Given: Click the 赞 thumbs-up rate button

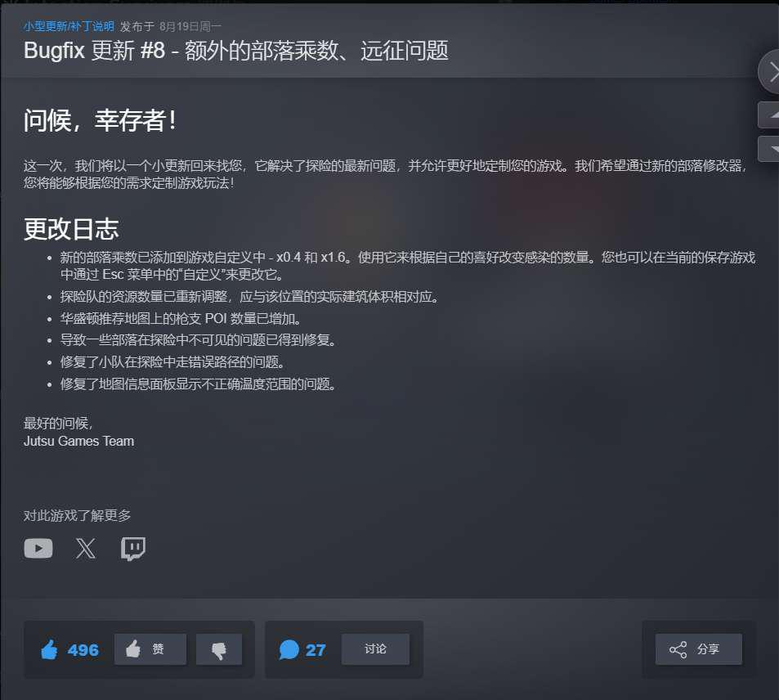Looking at the screenshot, I should coord(150,648).
